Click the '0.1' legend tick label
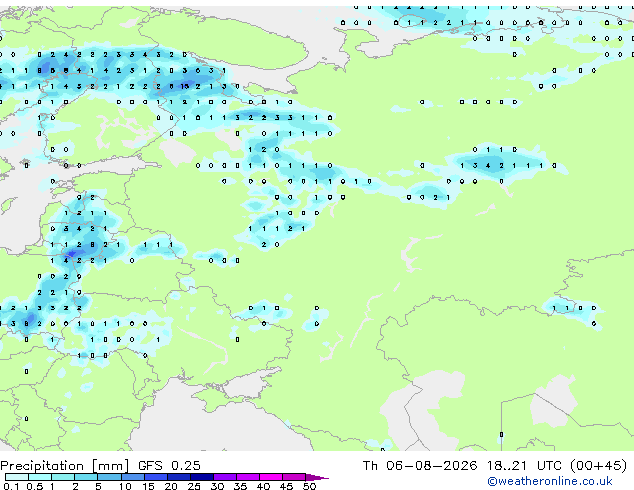The width and height of the screenshot is (634, 490). [x=11, y=486]
